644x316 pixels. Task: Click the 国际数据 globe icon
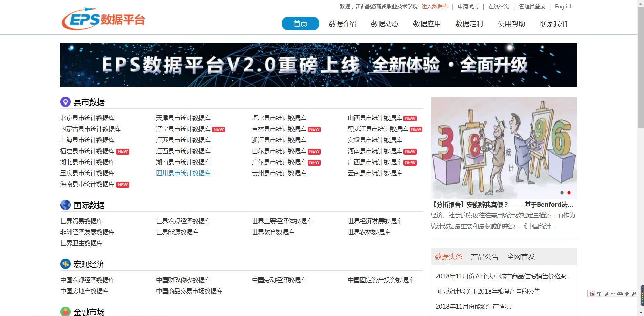65,205
